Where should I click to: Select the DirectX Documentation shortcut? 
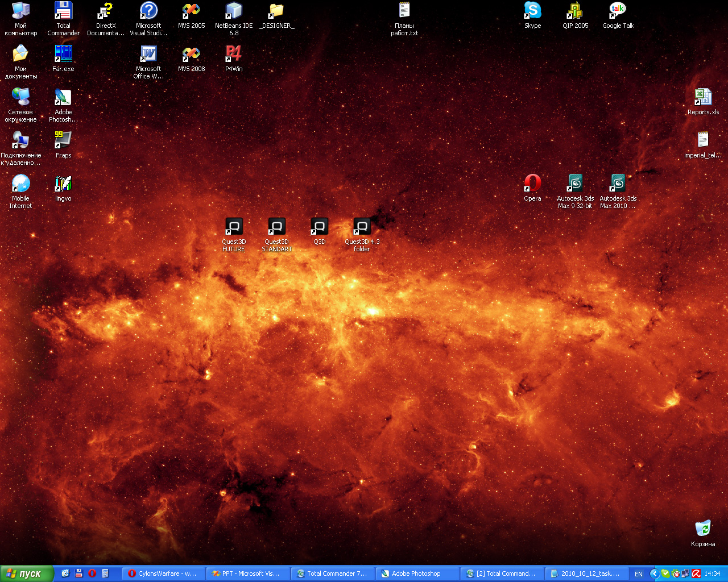(106, 19)
